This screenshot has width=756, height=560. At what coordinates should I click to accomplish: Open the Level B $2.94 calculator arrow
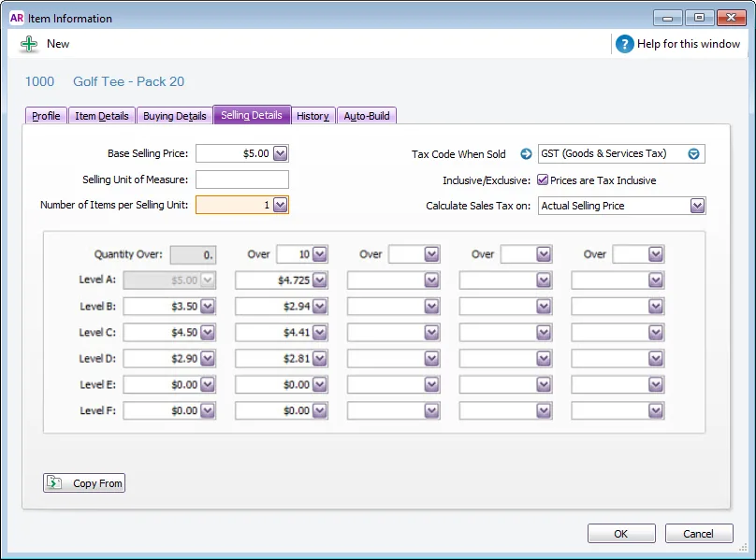point(319,306)
